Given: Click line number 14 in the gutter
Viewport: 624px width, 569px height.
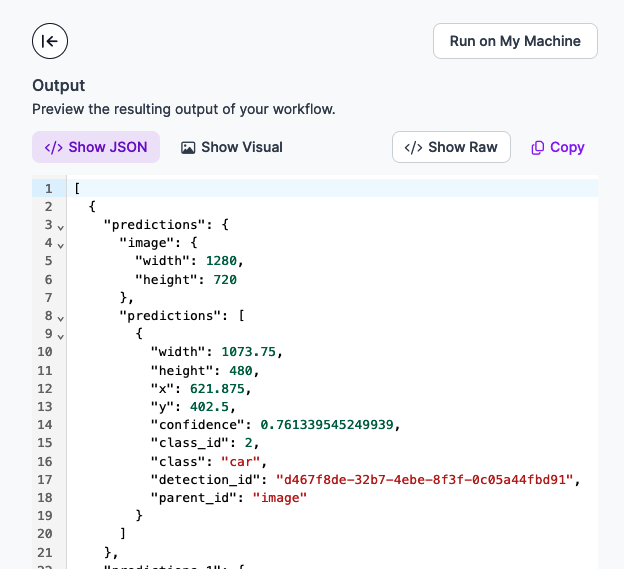Looking at the screenshot, I should [x=44, y=425].
